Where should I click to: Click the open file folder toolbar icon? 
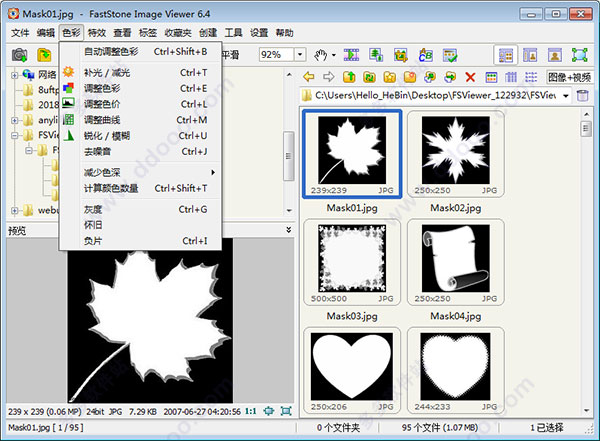tap(44, 55)
